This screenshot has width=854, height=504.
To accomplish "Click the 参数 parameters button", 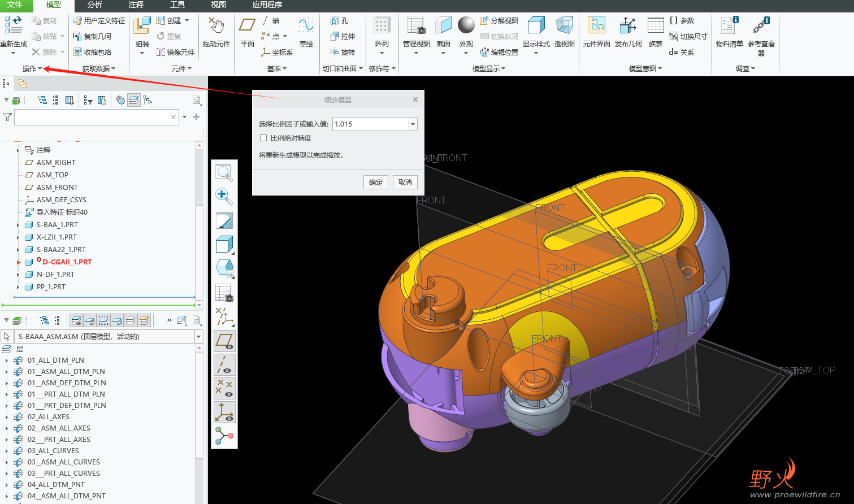I will [682, 20].
